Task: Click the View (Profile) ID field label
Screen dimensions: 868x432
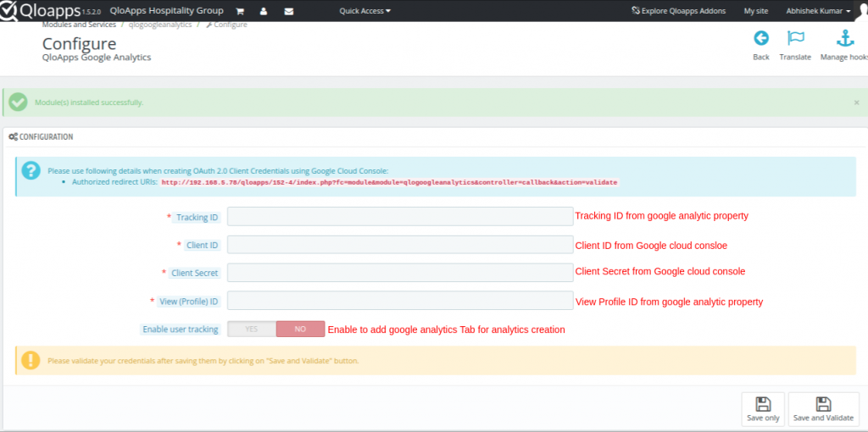Action: pyautogui.click(x=189, y=302)
